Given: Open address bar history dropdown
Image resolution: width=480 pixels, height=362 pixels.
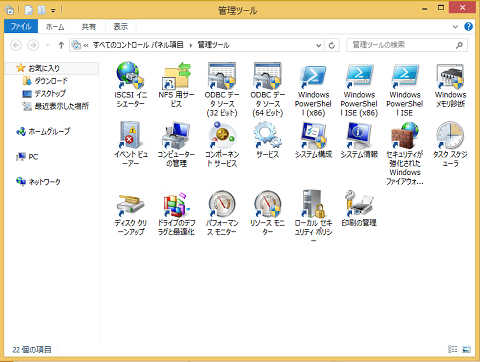Looking at the screenshot, I should tap(319, 45).
